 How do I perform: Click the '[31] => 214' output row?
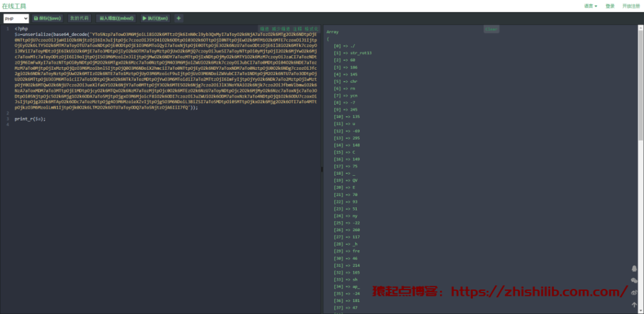[x=347, y=265]
